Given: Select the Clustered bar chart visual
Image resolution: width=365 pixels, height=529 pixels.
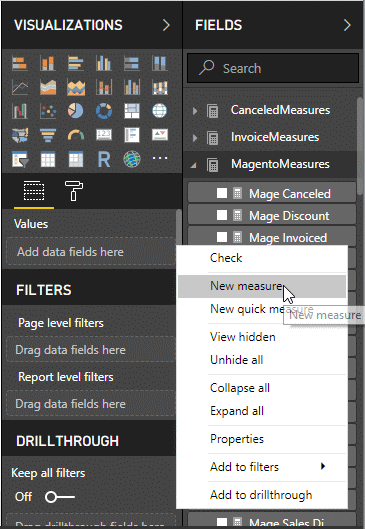Looking at the screenshot, I should click(76, 63).
